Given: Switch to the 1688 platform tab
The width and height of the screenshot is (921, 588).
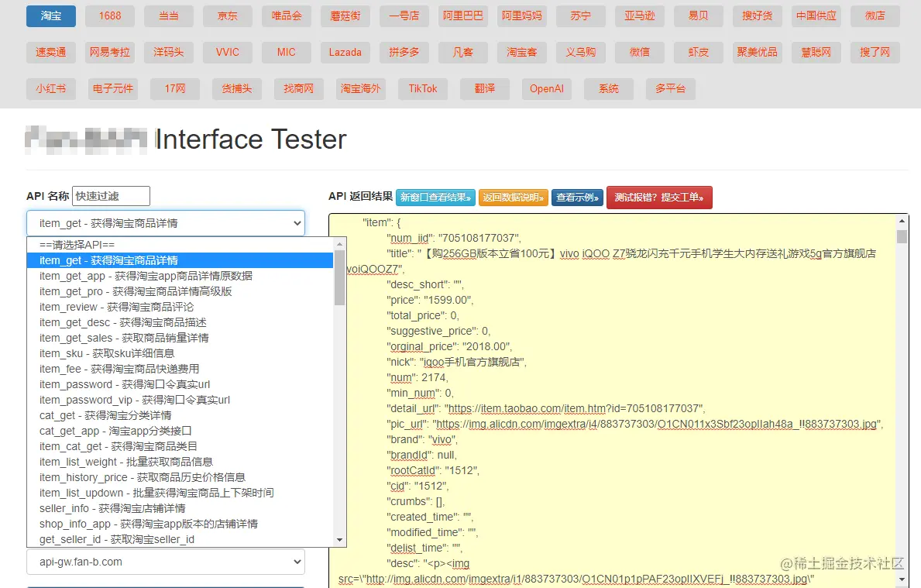Looking at the screenshot, I should [110, 15].
